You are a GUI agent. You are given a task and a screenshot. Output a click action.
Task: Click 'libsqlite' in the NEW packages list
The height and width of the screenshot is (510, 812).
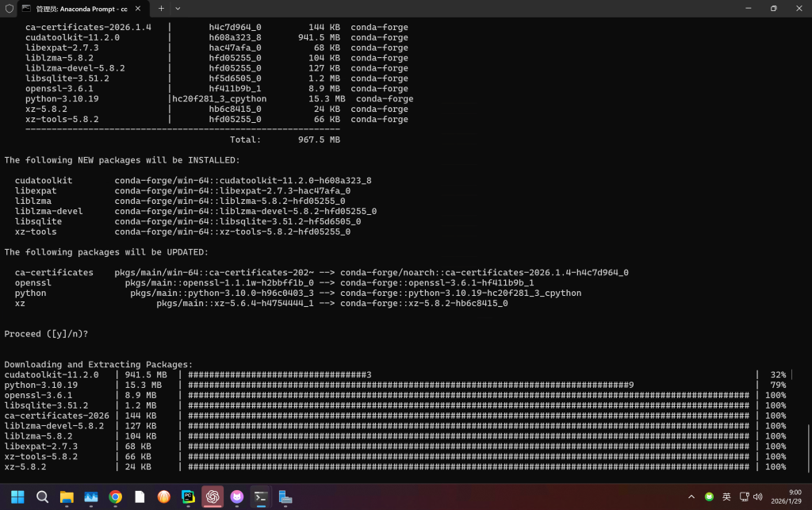point(38,221)
